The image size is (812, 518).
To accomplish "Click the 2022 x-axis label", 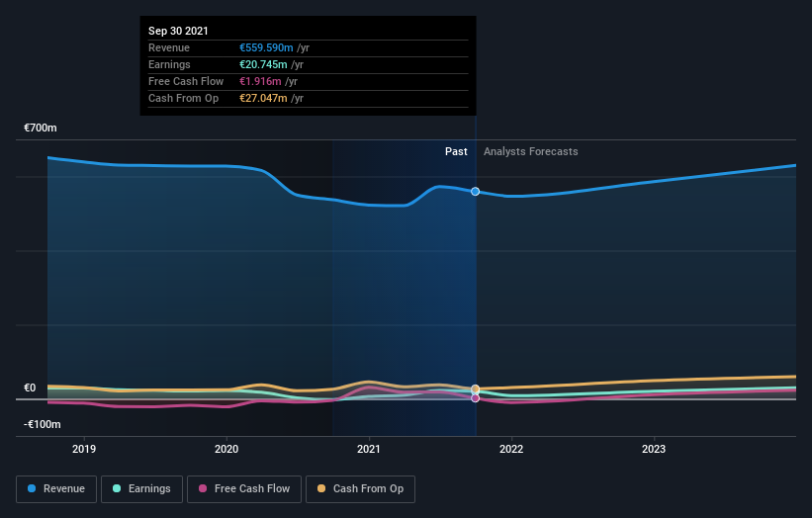I will 511,449.
